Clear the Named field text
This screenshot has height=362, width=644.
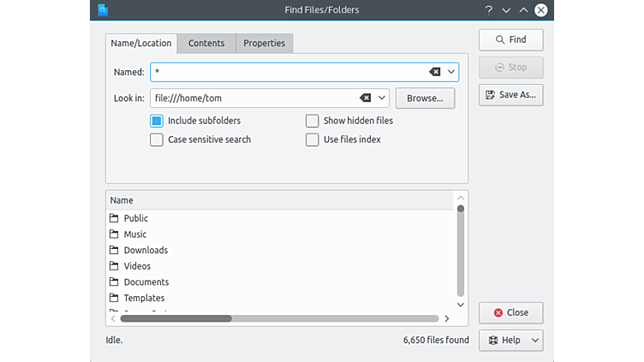click(x=434, y=72)
